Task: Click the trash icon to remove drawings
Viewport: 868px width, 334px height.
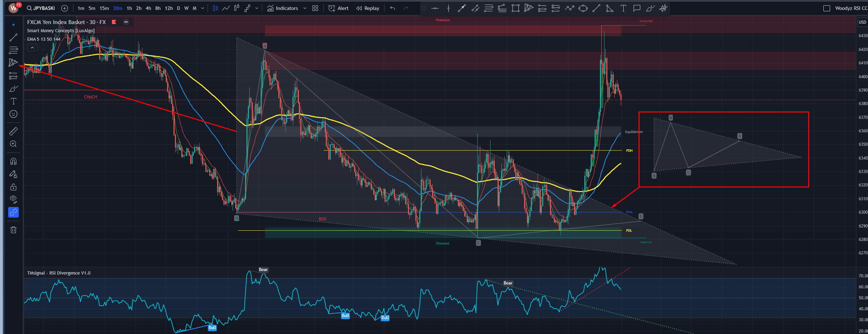Action: coord(13,230)
